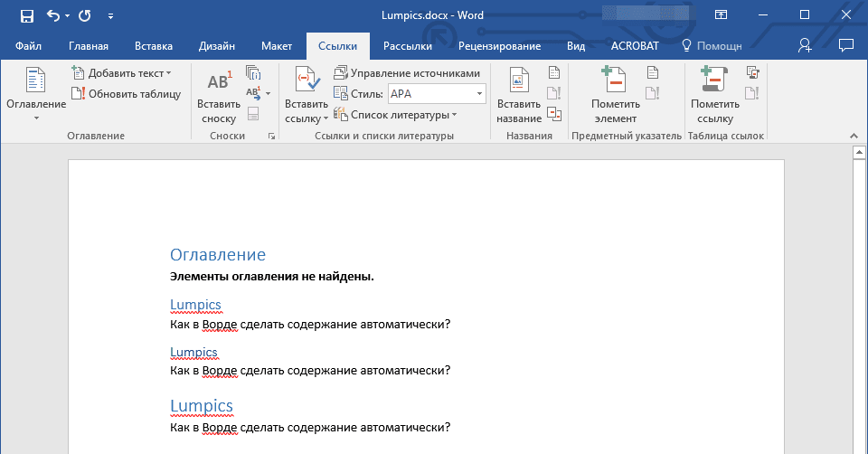Click Insert Table of Authorities icon

tap(752, 72)
